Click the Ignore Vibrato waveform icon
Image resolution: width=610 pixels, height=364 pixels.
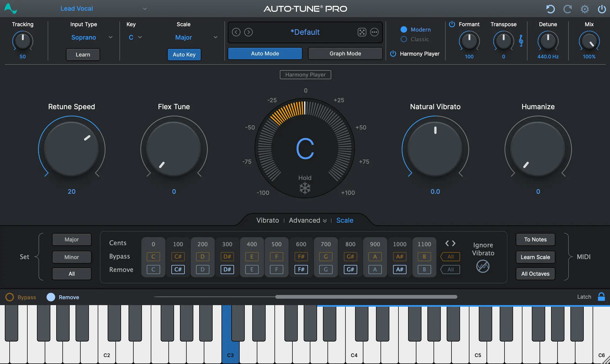click(x=483, y=266)
